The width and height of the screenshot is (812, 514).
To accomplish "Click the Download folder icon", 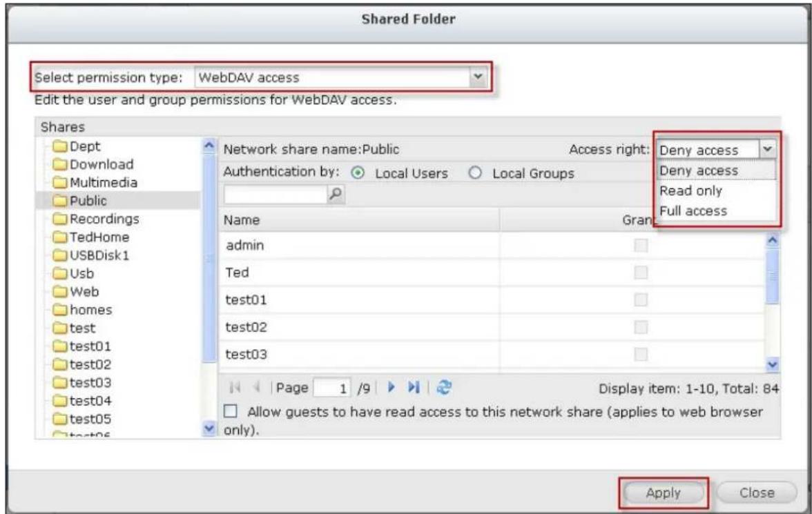I will (61, 165).
